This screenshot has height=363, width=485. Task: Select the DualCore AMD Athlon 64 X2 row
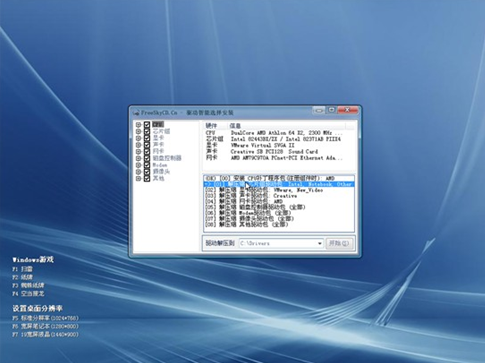coord(274,133)
